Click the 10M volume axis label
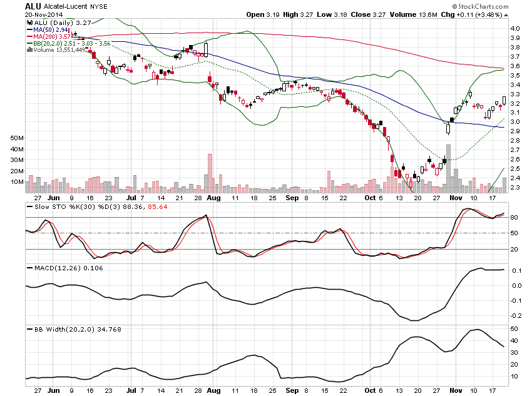Viewport: 532px width, 396px height. pyautogui.click(x=17, y=181)
